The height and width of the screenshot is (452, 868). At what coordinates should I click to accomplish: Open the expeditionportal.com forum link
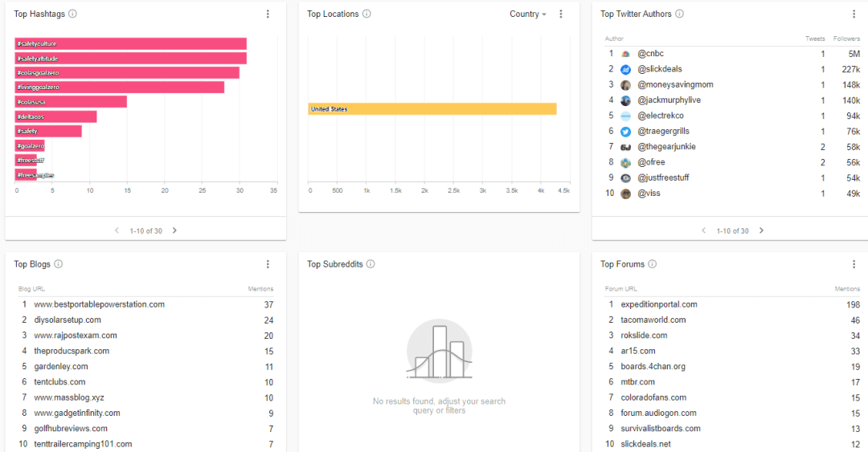(x=659, y=304)
